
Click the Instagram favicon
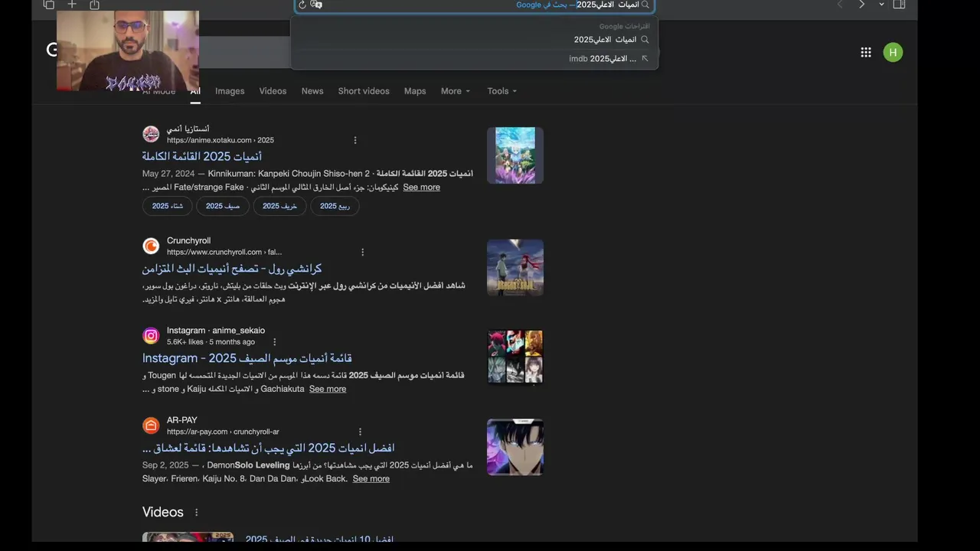pos(151,335)
